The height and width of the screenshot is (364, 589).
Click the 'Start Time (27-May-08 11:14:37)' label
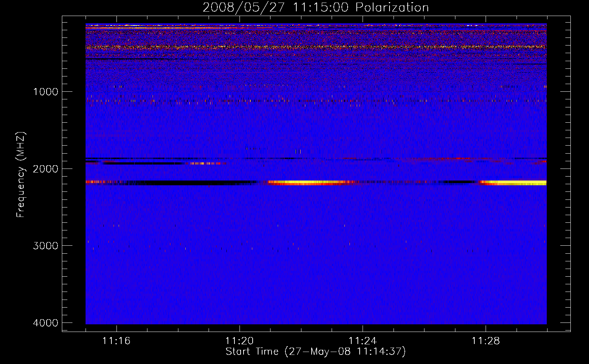(316, 352)
